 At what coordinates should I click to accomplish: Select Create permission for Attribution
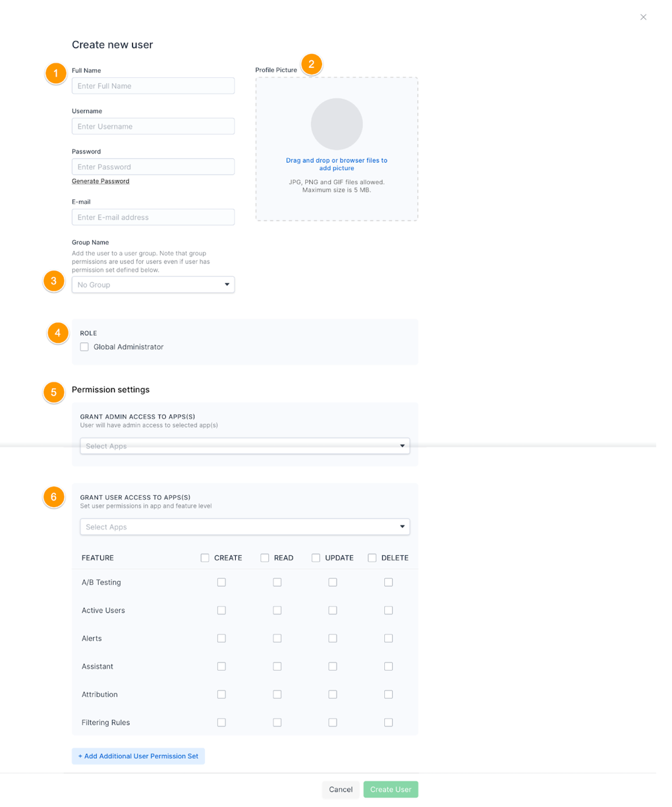[x=221, y=694]
